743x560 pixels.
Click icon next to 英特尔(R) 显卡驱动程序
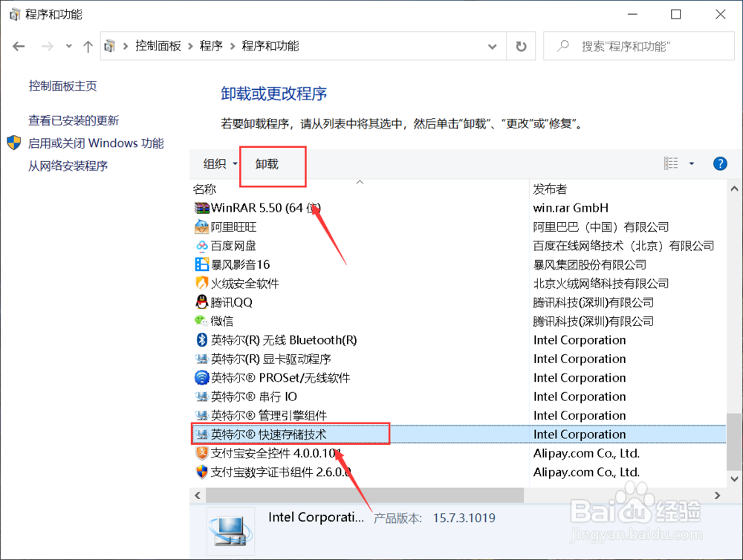202,359
